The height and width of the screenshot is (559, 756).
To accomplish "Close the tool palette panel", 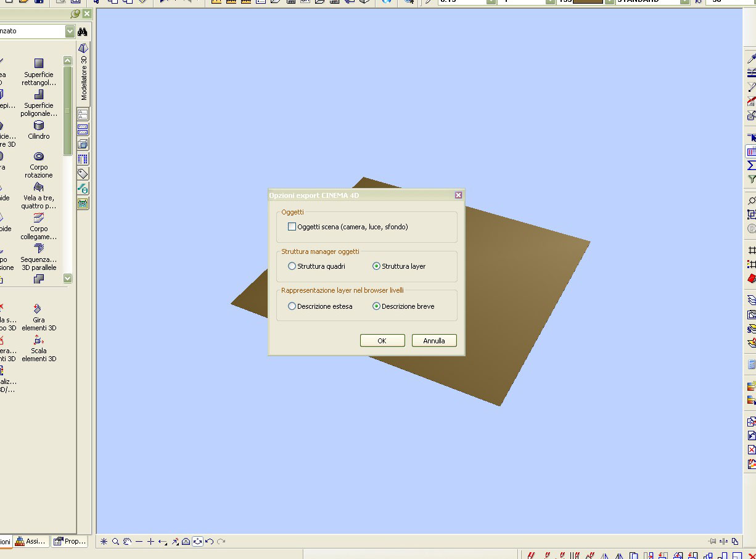I will click(x=86, y=14).
